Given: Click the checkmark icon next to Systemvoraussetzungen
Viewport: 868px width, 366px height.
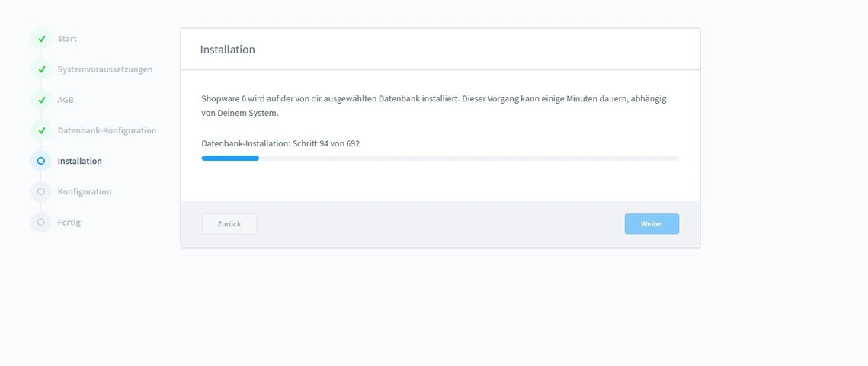Looking at the screenshot, I should click(41, 69).
